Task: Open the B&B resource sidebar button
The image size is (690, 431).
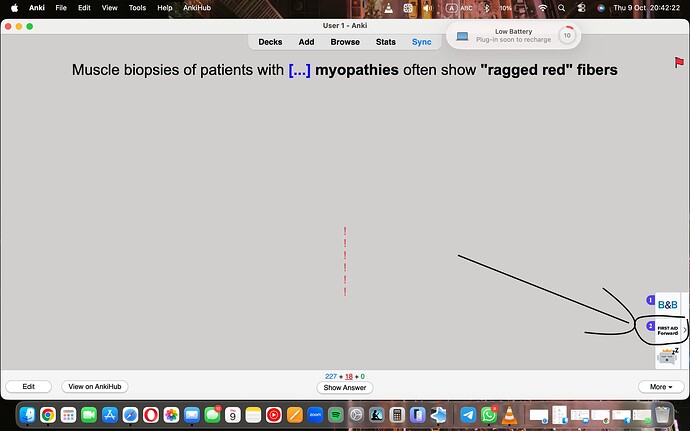Action: pos(667,304)
